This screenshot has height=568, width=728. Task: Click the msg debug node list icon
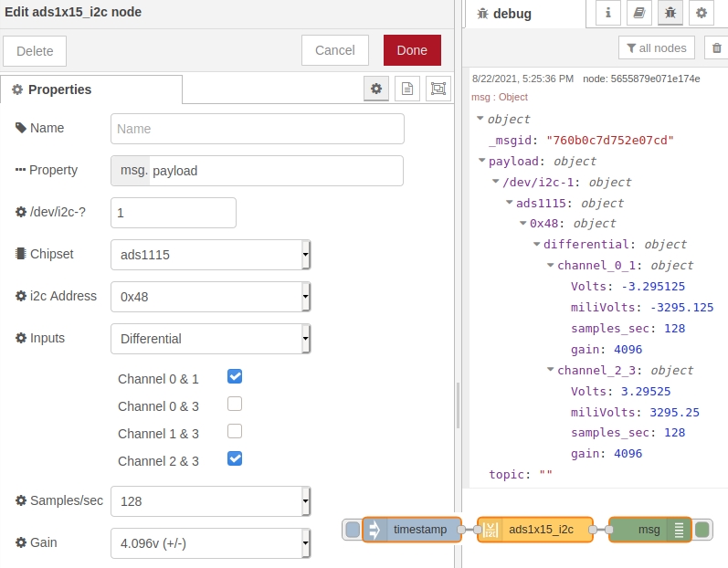tap(679, 530)
